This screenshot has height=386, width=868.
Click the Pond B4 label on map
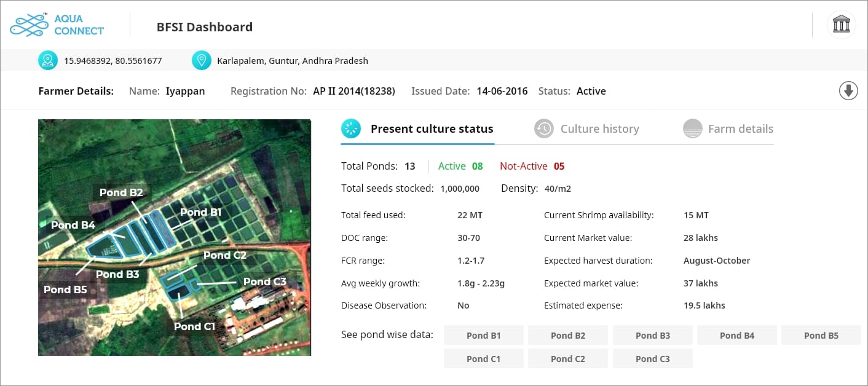pyautogui.click(x=73, y=225)
